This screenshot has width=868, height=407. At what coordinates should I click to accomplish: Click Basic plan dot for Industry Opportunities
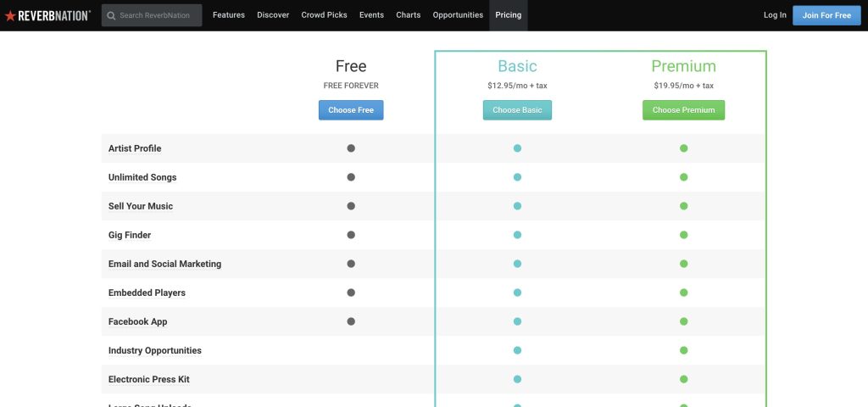click(518, 350)
